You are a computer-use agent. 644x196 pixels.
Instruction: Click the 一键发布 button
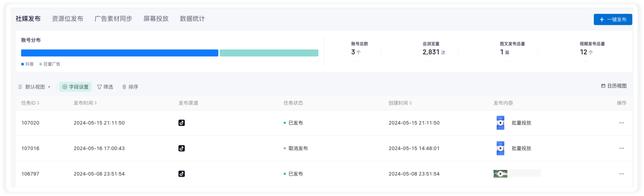click(613, 20)
